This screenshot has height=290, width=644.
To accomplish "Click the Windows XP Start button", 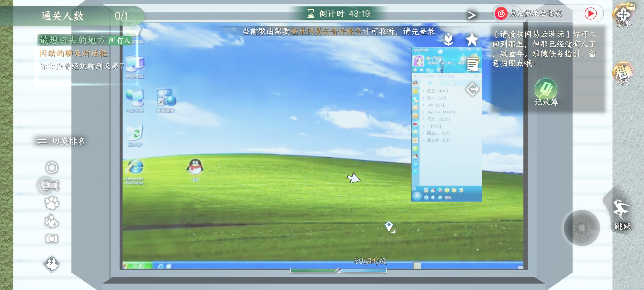I will 137,266.
